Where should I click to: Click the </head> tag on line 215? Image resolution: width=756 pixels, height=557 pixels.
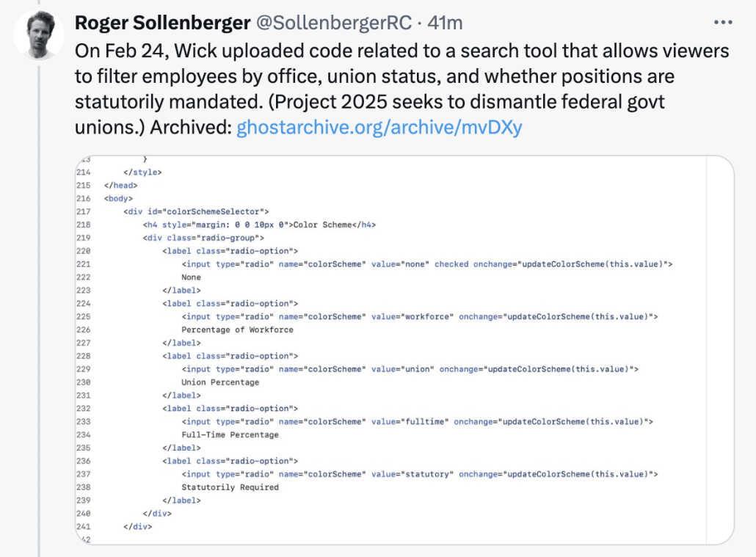coord(120,185)
